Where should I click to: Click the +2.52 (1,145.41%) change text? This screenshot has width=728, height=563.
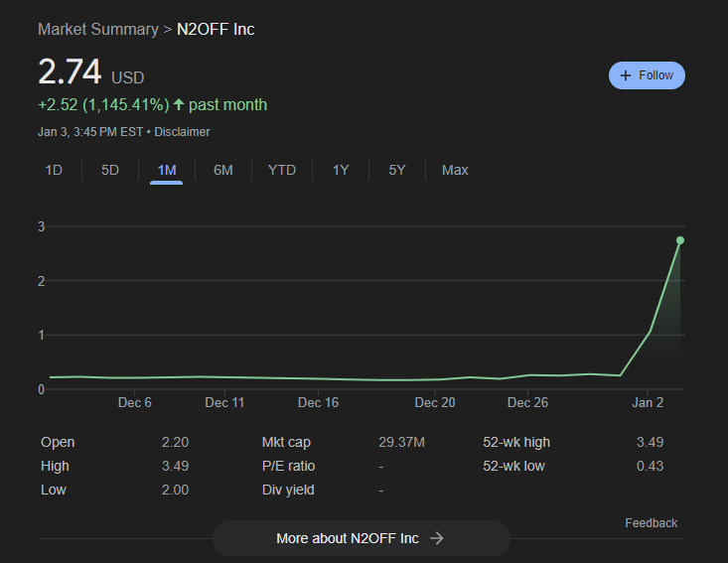tap(103, 105)
